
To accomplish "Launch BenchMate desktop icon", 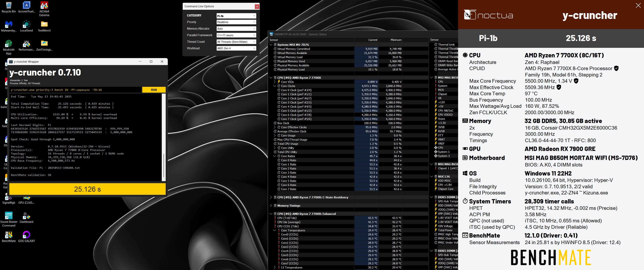I will click(x=9, y=237).
